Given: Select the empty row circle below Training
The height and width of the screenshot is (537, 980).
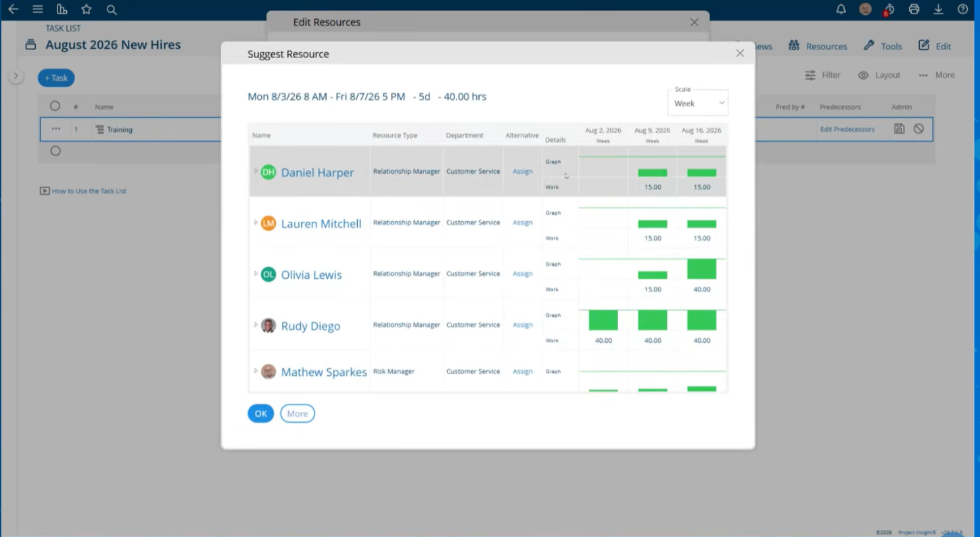Looking at the screenshot, I should click(55, 151).
